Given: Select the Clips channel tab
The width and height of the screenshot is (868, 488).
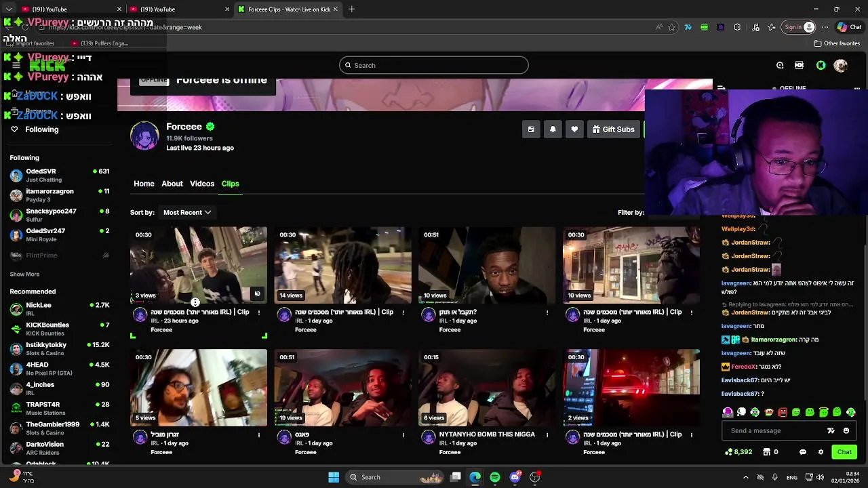Looking at the screenshot, I should tap(230, 184).
